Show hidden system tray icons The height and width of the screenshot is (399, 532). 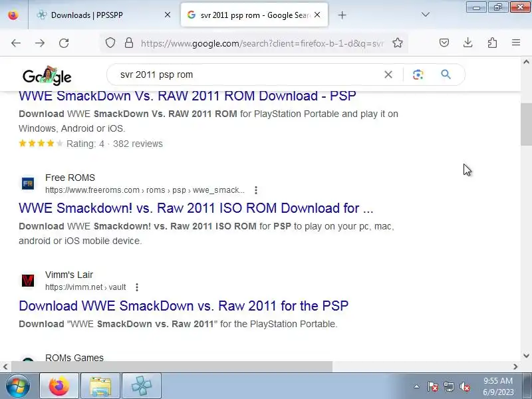(416, 386)
